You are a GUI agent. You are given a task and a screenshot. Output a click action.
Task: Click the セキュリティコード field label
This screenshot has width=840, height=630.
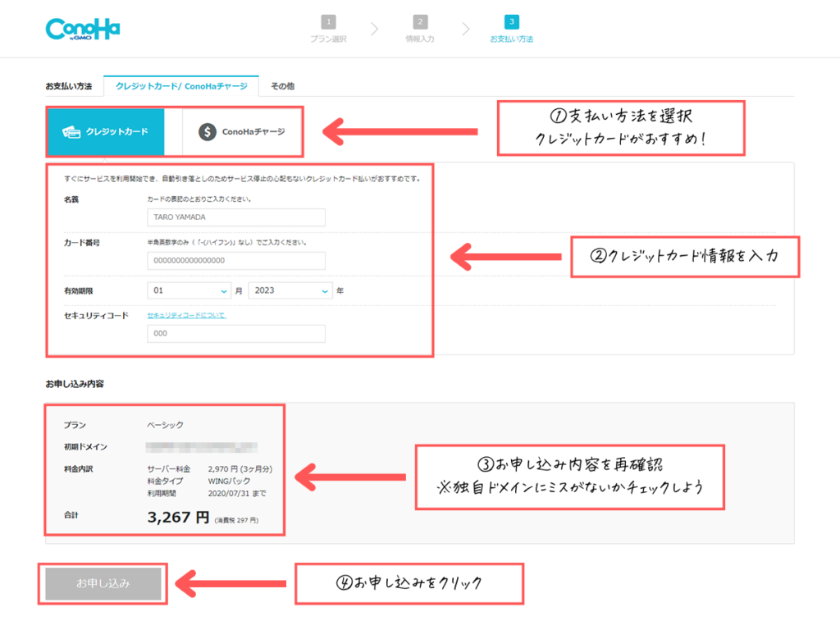tap(97, 316)
